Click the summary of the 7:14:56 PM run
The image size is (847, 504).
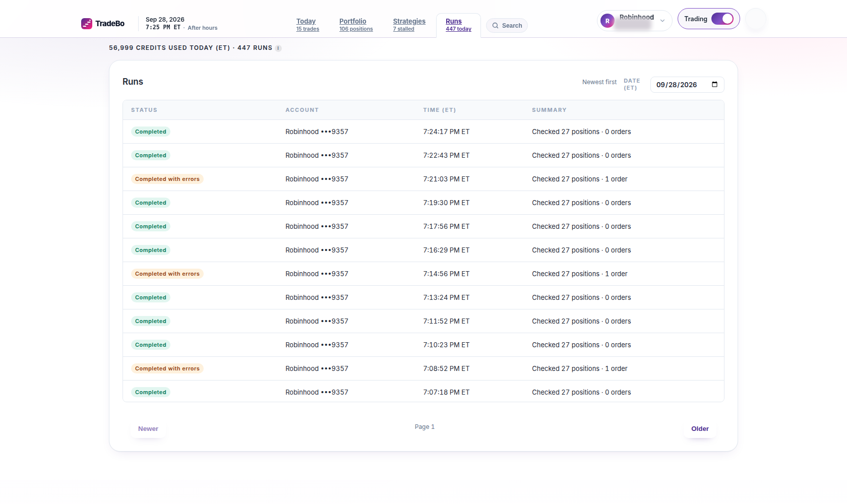[580, 274]
